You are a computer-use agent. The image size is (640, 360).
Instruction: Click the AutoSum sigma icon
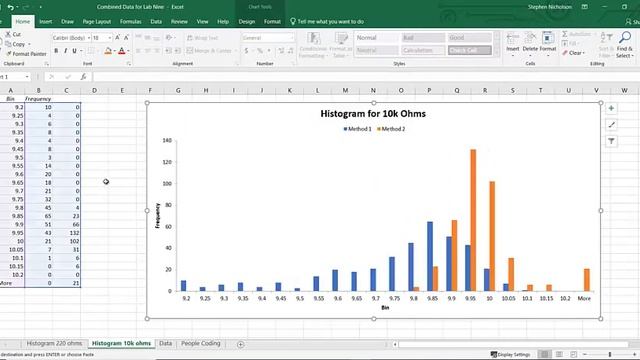point(565,34)
